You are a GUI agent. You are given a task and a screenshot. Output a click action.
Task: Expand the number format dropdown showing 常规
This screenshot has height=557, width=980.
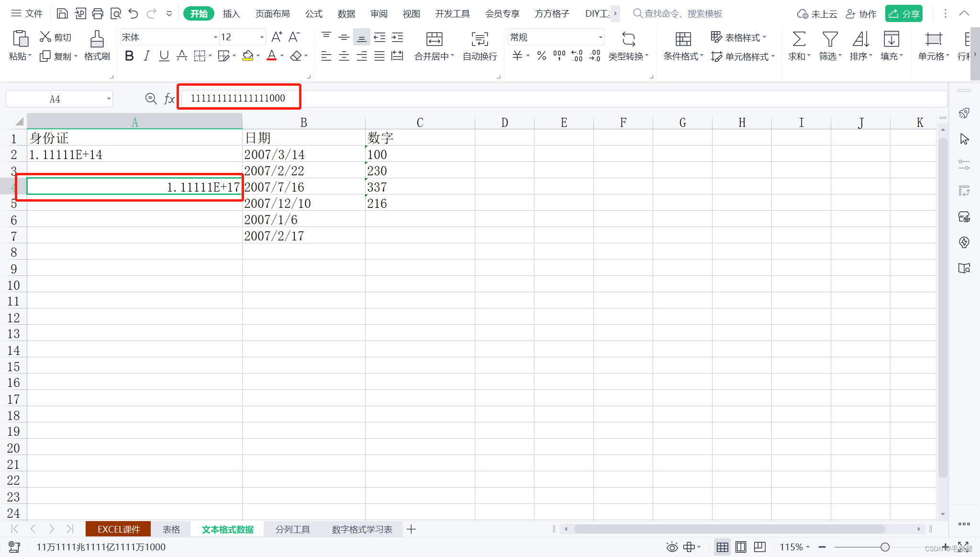click(x=600, y=37)
